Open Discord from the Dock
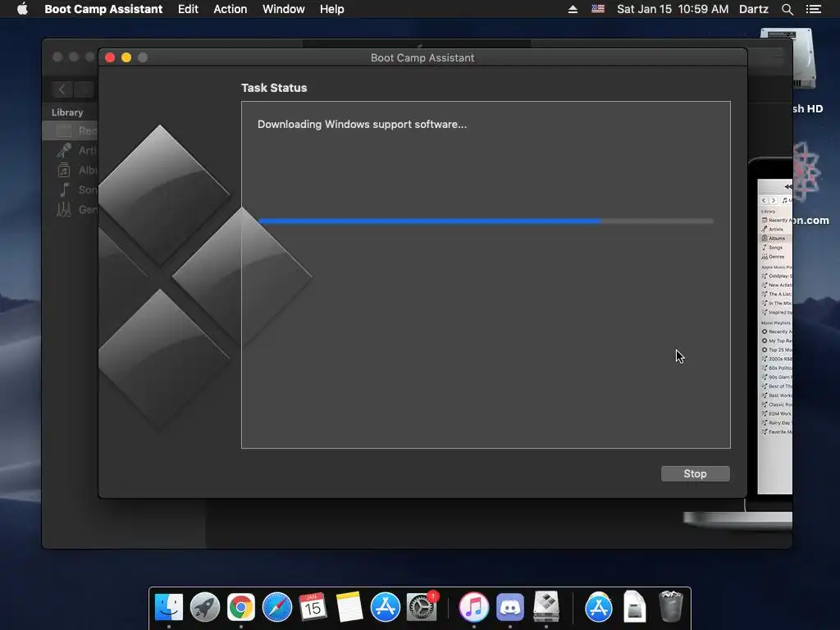 point(510,607)
